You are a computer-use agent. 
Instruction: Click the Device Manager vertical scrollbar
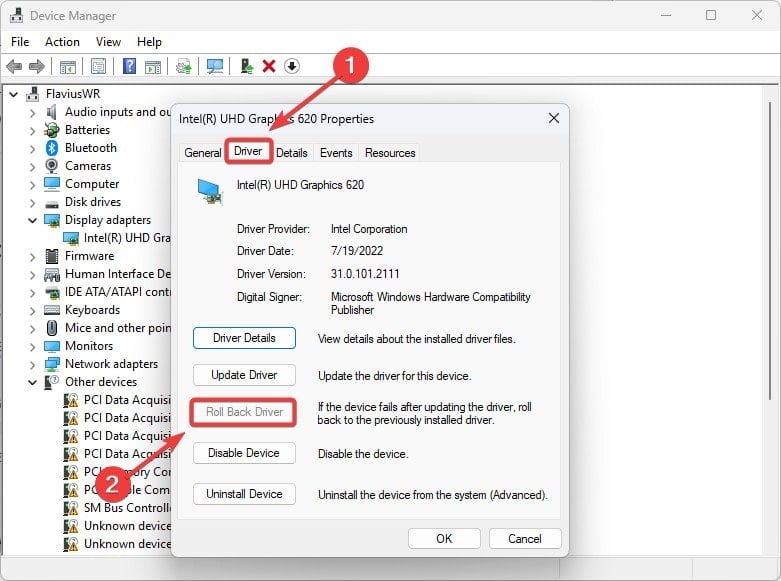point(770,249)
